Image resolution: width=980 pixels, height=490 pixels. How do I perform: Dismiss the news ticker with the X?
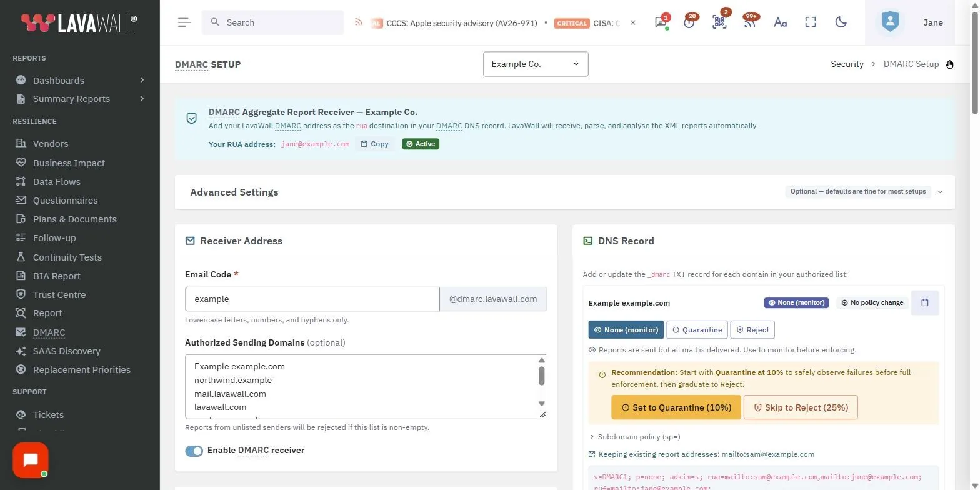pyautogui.click(x=632, y=22)
